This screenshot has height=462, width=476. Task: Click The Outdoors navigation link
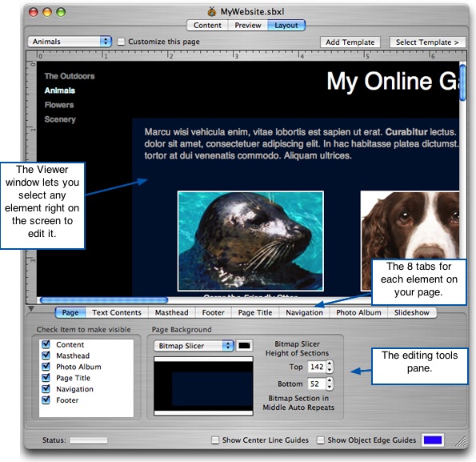[x=70, y=76]
